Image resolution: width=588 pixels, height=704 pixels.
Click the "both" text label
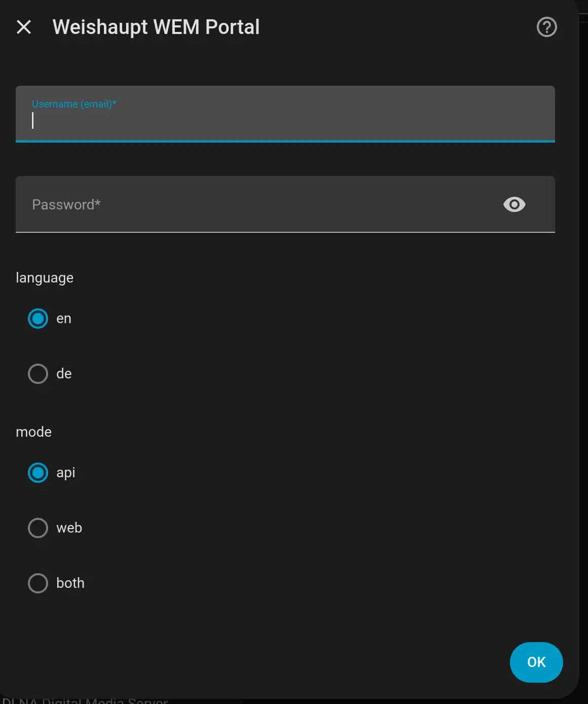[70, 583]
